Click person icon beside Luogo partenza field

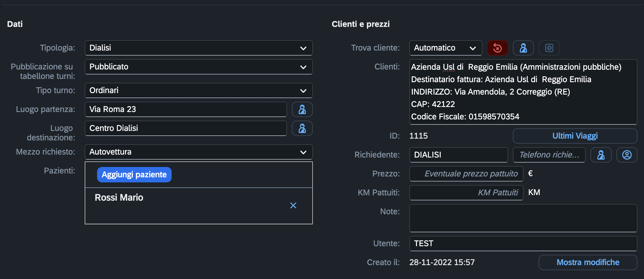coord(302,109)
